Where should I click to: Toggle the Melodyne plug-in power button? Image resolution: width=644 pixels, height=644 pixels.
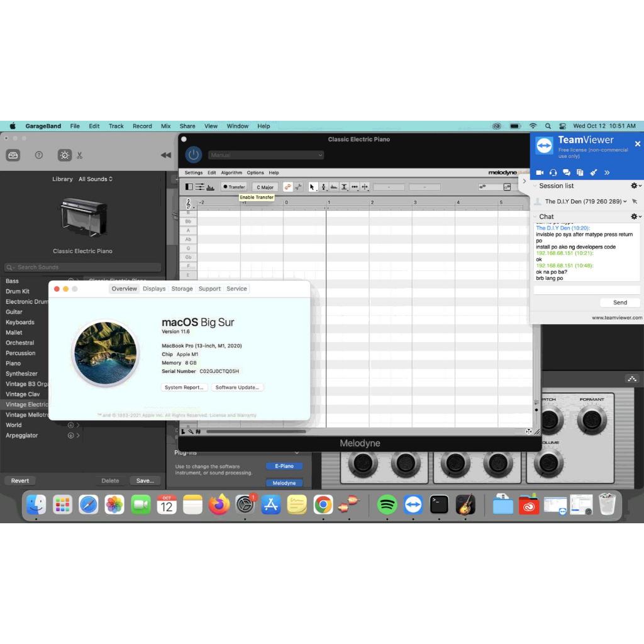pos(193,155)
